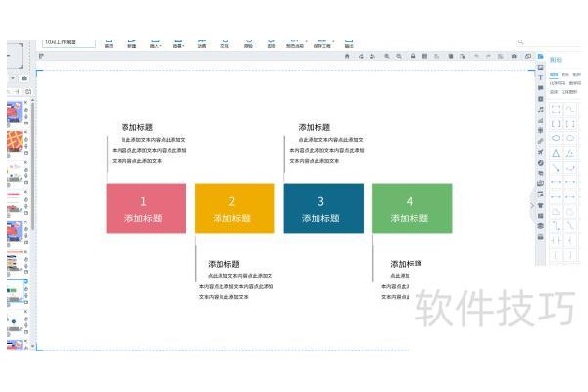Select the orange grid slide thumbnail

point(15,142)
